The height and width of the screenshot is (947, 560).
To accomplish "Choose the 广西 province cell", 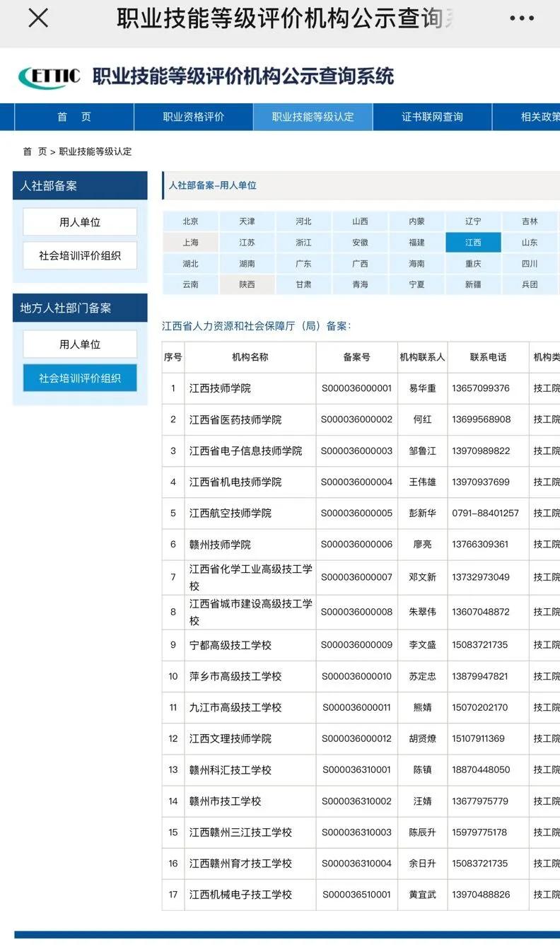I will 361,264.
